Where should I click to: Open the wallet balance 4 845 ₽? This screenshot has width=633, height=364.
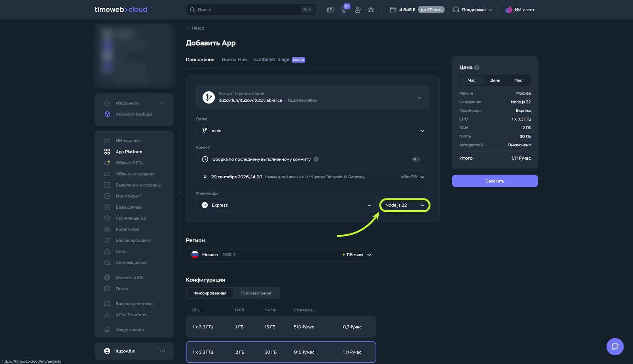[x=402, y=9]
